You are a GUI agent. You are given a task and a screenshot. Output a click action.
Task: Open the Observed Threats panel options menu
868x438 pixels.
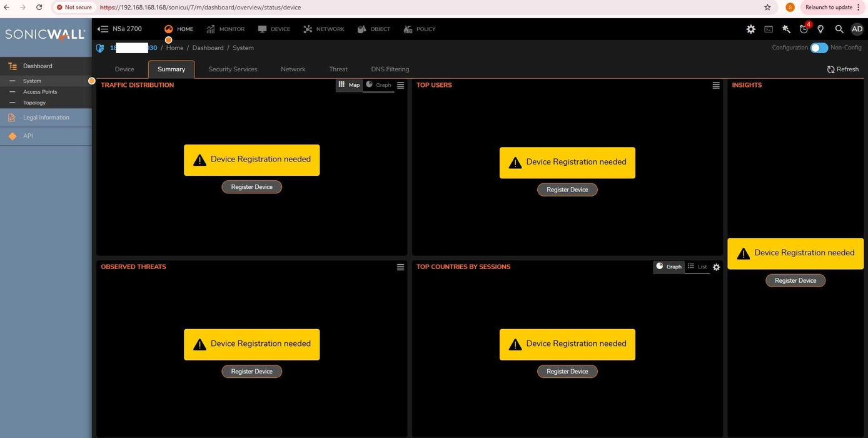pyautogui.click(x=400, y=267)
